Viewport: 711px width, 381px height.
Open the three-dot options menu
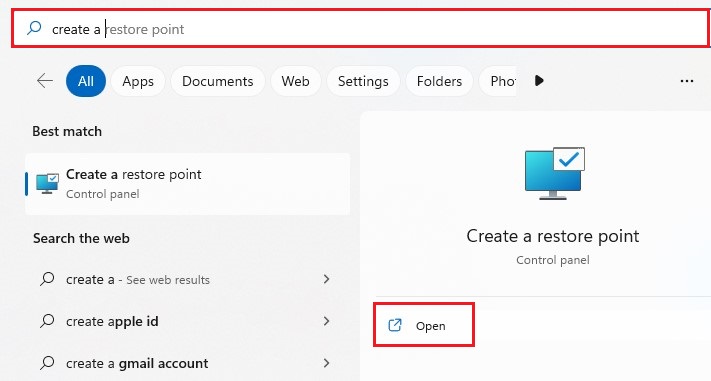[687, 81]
